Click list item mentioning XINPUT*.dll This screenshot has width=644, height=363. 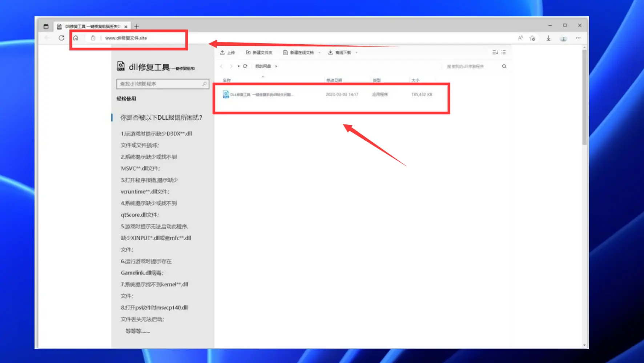(x=156, y=238)
